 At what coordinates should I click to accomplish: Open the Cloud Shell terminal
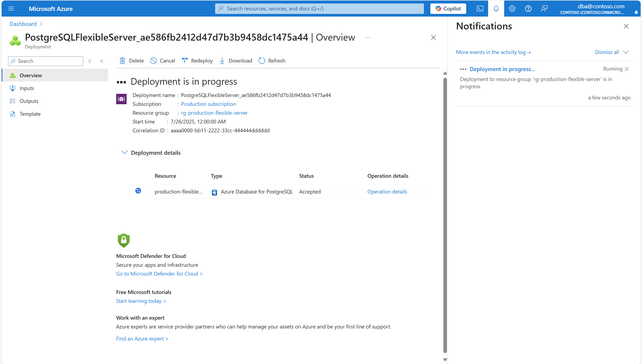(480, 8)
